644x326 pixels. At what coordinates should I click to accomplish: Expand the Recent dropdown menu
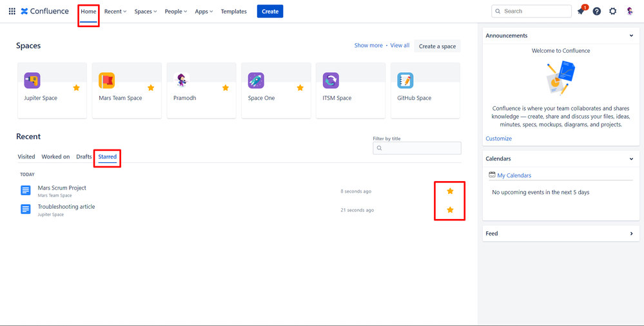click(115, 12)
